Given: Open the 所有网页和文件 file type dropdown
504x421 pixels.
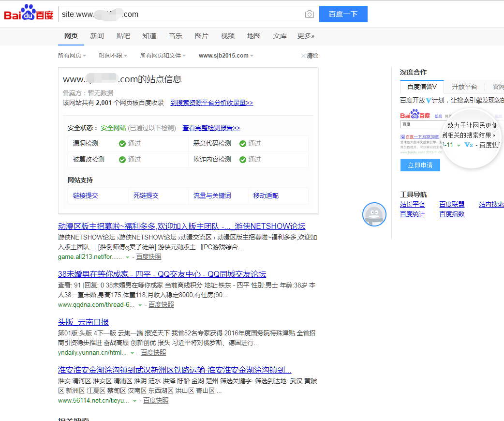Looking at the screenshot, I should point(163,56).
